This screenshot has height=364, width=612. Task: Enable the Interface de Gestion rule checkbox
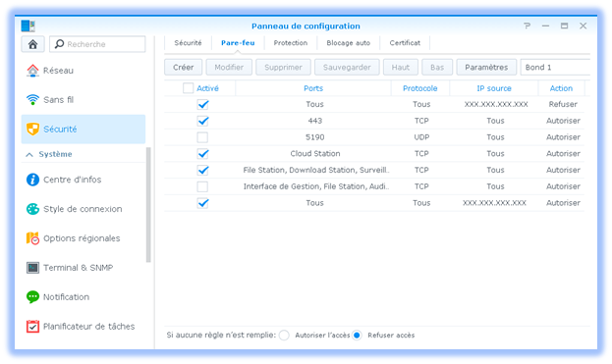pyautogui.click(x=202, y=186)
